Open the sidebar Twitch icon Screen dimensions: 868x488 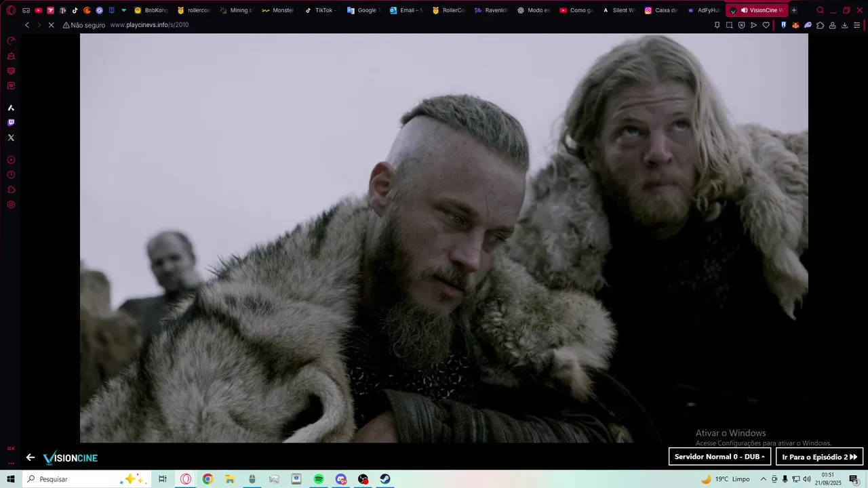[x=11, y=123]
